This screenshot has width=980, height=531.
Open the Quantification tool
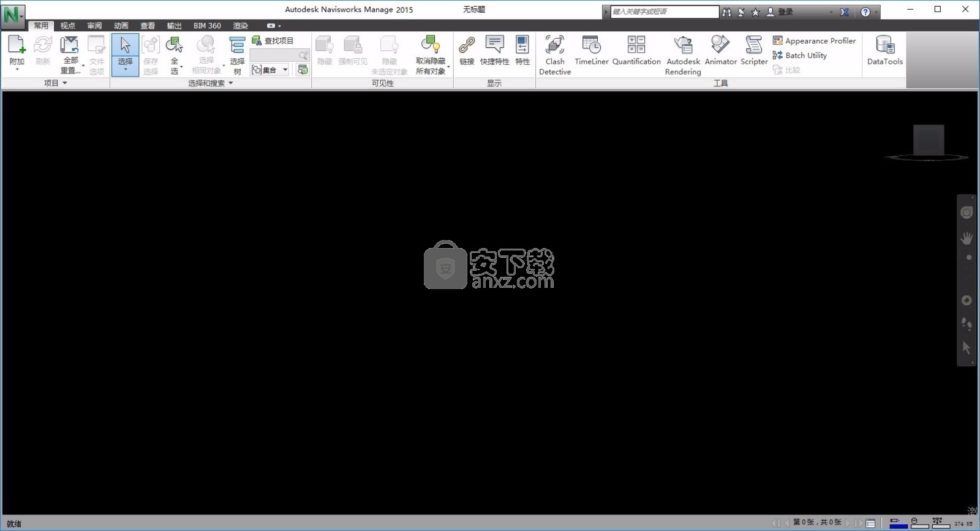(x=636, y=50)
